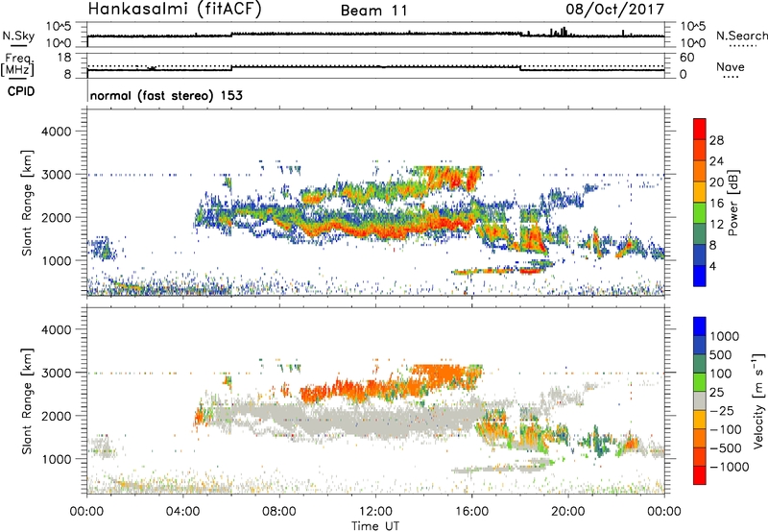Screen dimensions: 768x532
Task: Click the Freq. [MHz] axis label
Action: pyautogui.click(x=18, y=64)
